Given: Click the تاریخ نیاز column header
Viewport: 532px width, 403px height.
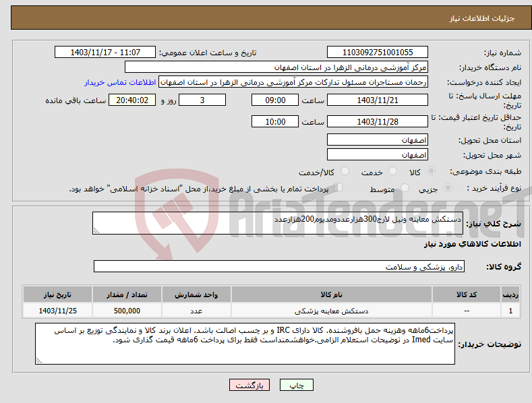Looking at the screenshot, I should [x=58, y=294].
